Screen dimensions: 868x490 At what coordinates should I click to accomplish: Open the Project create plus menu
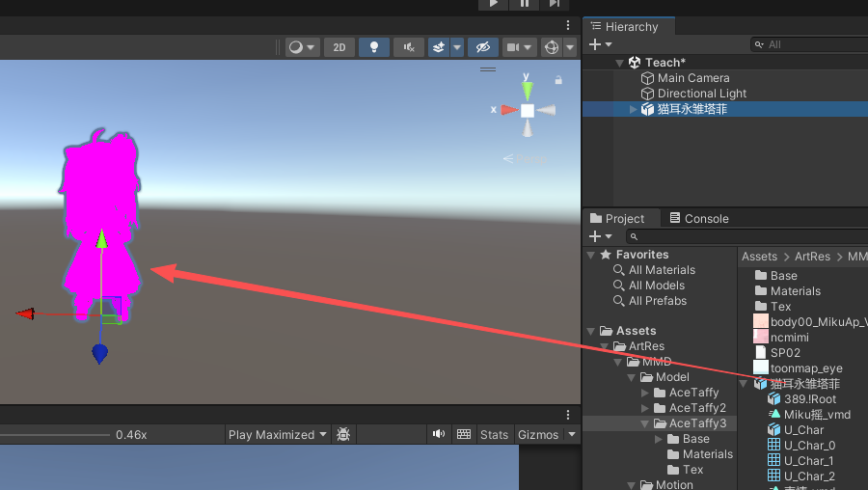click(x=600, y=236)
